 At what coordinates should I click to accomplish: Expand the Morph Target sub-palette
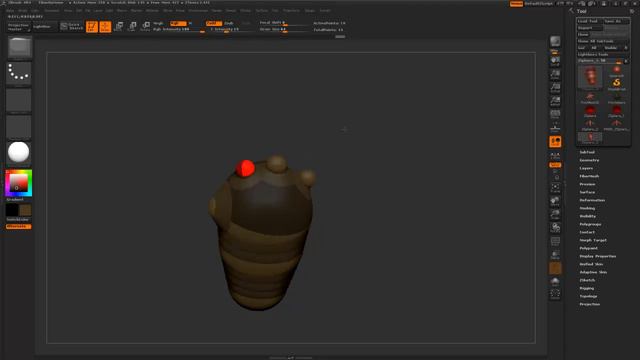593,240
